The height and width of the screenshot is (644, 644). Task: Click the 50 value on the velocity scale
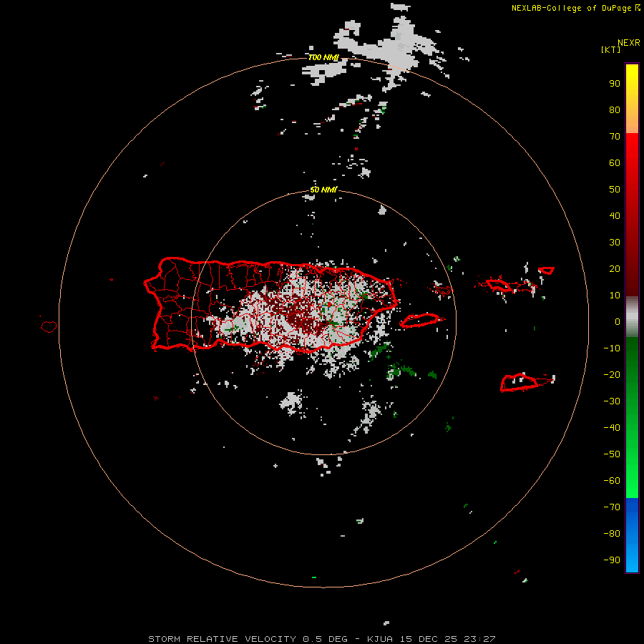[x=615, y=190]
